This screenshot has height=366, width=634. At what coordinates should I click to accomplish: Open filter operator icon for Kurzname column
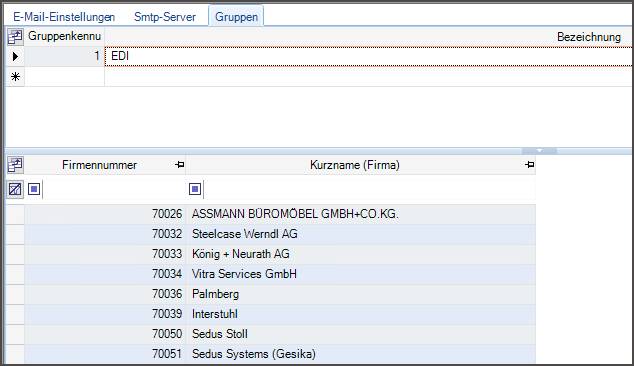click(195, 189)
